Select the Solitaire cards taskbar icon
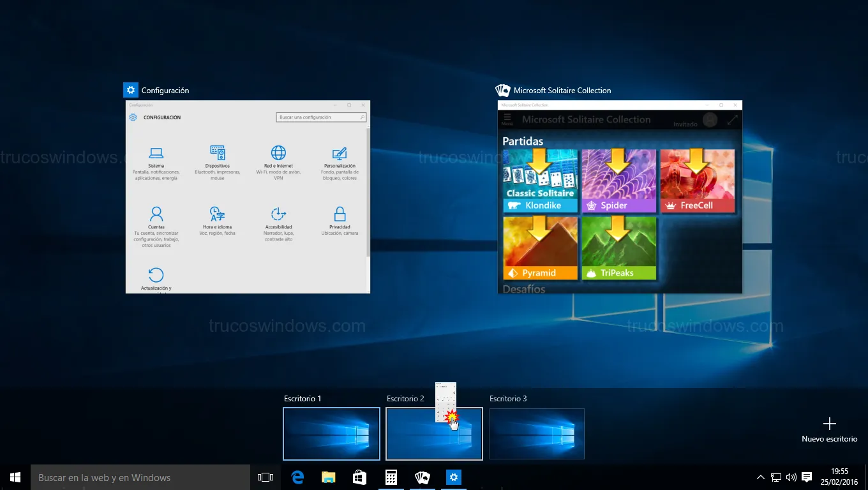This screenshot has height=490, width=868. [x=422, y=477]
